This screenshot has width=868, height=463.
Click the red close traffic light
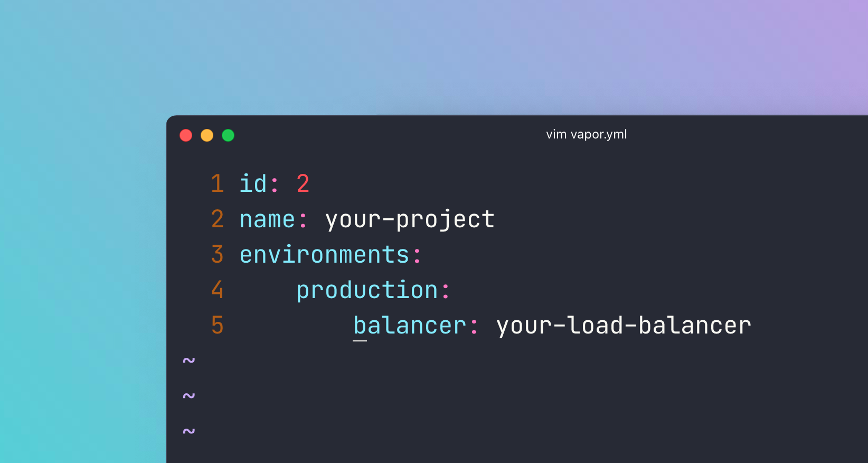(186, 135)
